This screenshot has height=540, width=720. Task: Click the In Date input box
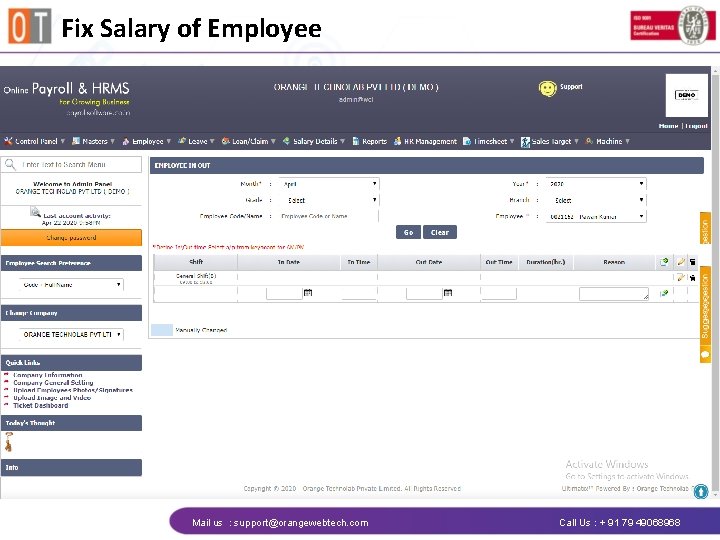[284, 293]
